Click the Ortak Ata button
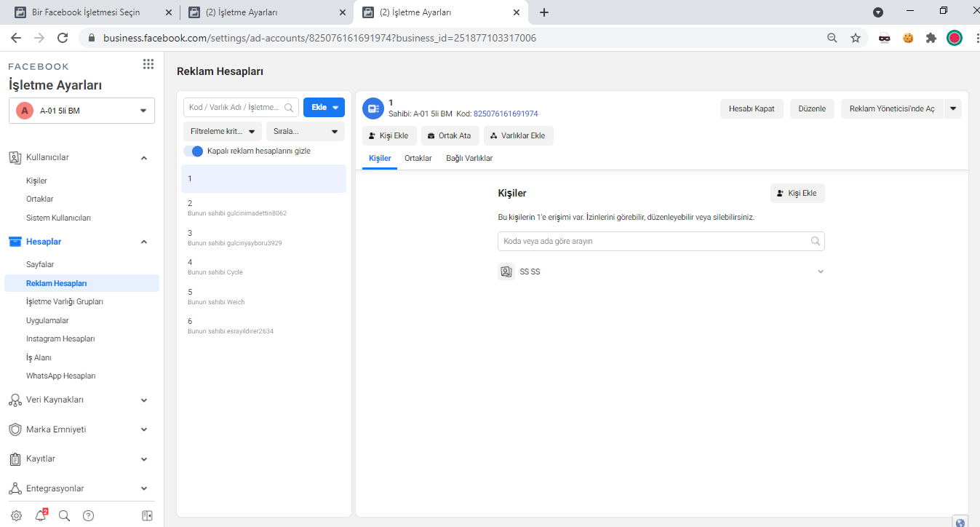This screenshot has height=527, width=980. [450, 135]
